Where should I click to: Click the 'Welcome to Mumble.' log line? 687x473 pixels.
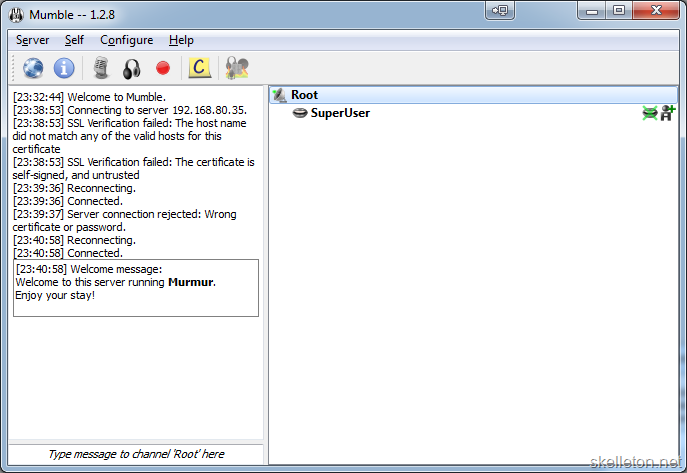point(89,97)
